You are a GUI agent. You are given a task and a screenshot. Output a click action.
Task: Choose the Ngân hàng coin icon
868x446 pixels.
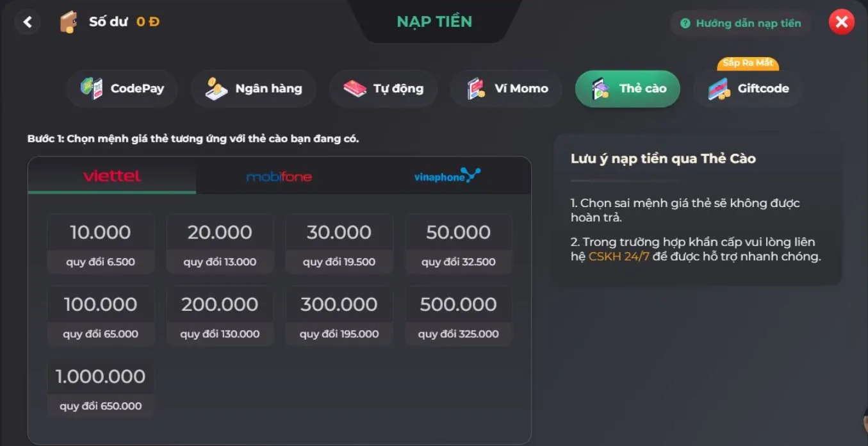[217, 88]
